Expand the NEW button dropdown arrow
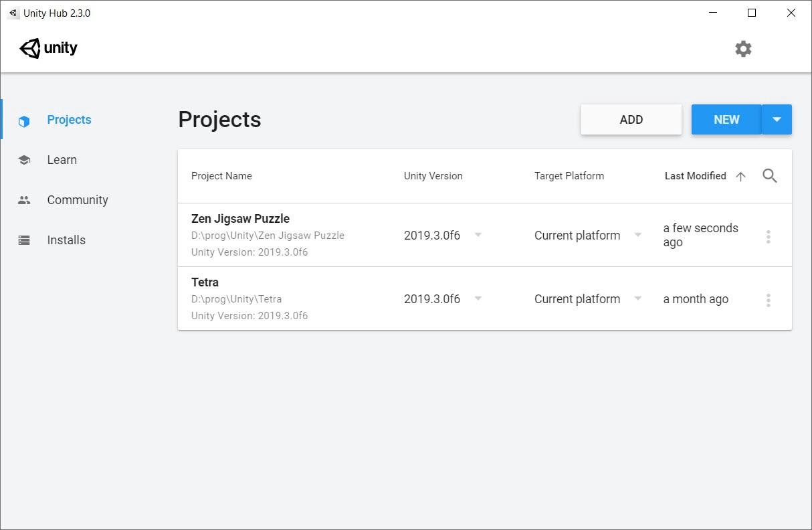Image resolution: width=812 pixels, height=530 pixels. click(777, 120)
